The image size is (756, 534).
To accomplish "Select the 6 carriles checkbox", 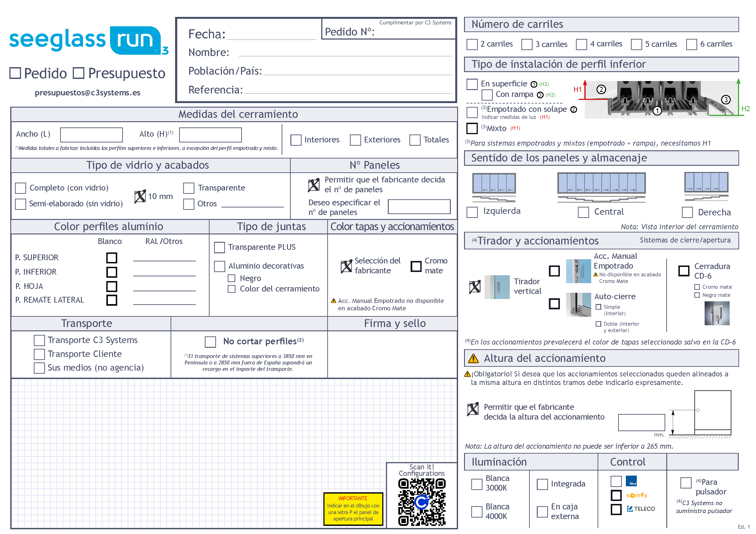I will tap(691, 44).
